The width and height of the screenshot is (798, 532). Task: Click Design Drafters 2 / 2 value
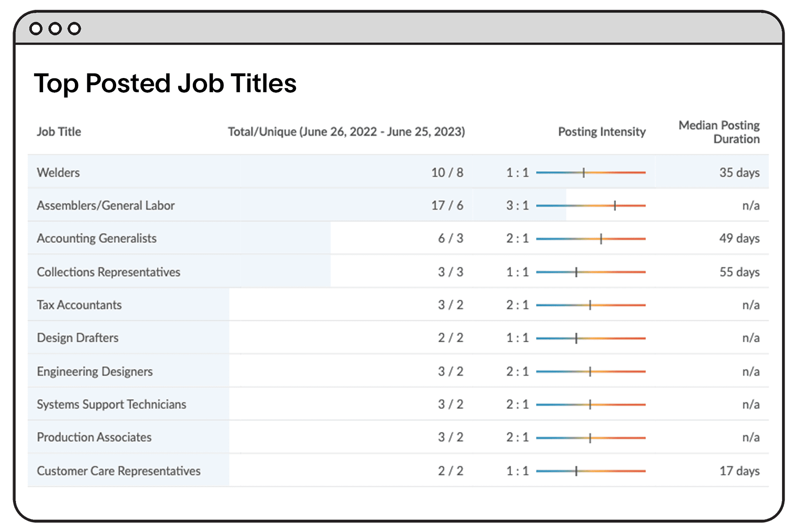pos(450,338)
